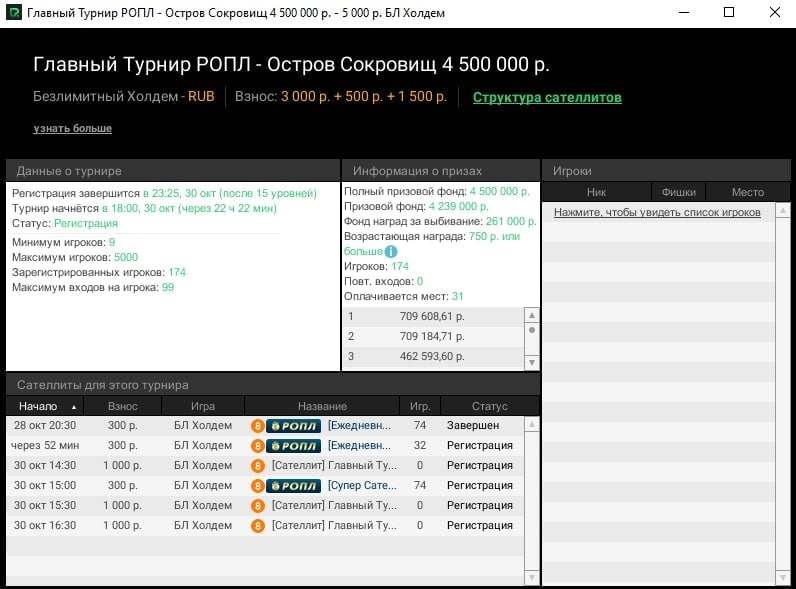
Task: Close the tournament lobby window
Action: click(775, 12)
